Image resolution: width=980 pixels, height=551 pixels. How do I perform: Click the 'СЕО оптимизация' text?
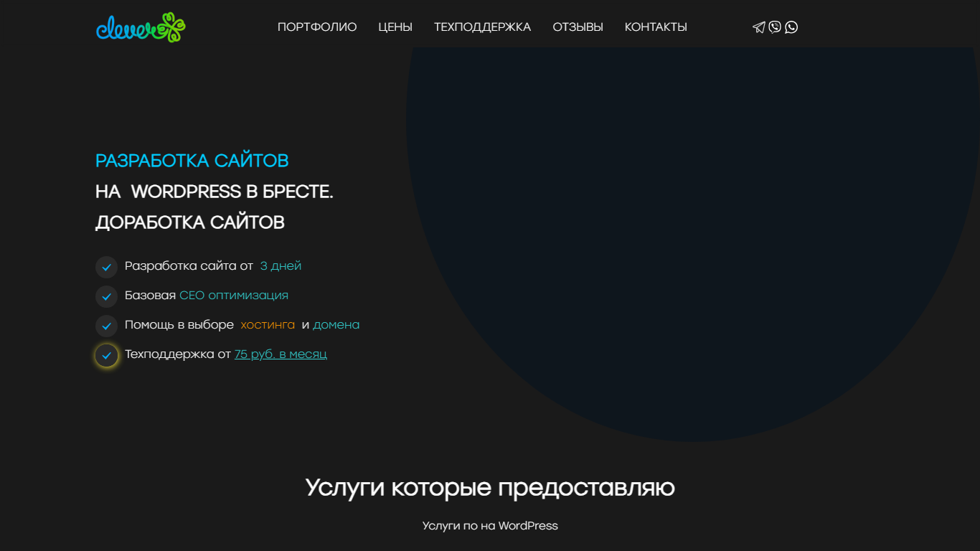[234, 296]
